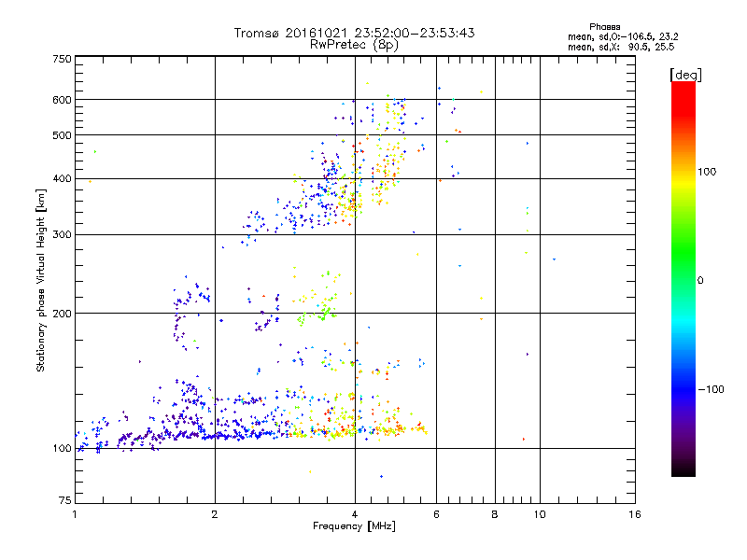
Task: Click the '[deg]' colorbar unit label
Action: 685,76
